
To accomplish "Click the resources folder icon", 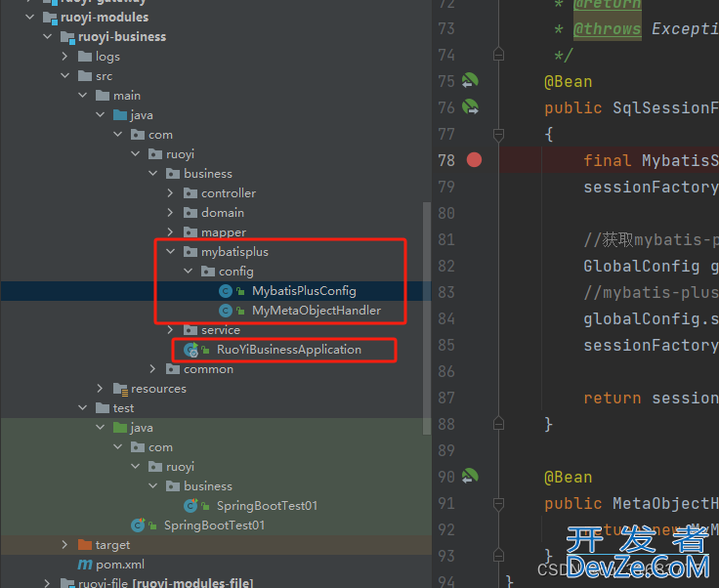I will click(120, 389).
